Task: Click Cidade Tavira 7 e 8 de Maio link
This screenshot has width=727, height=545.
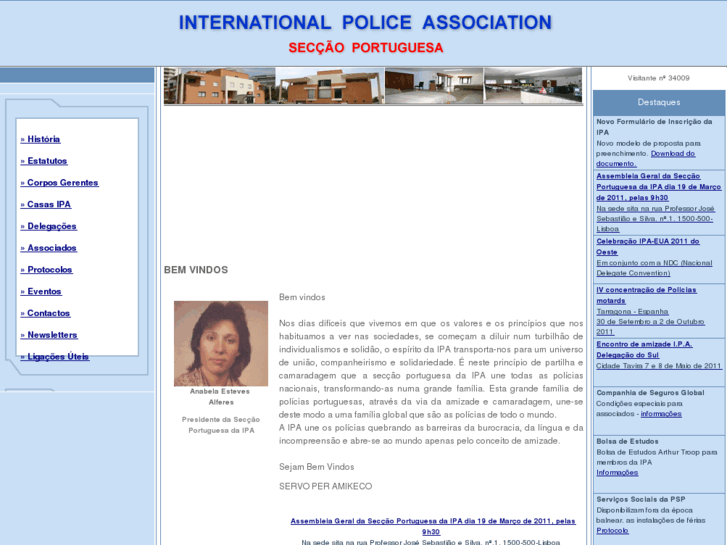Action: click(659, 366)
